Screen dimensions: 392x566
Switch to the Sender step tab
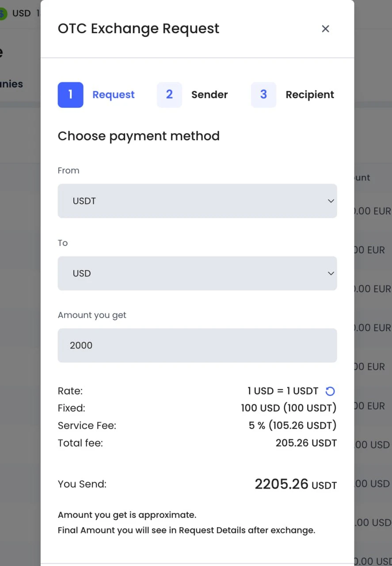(x=209, y=95)
